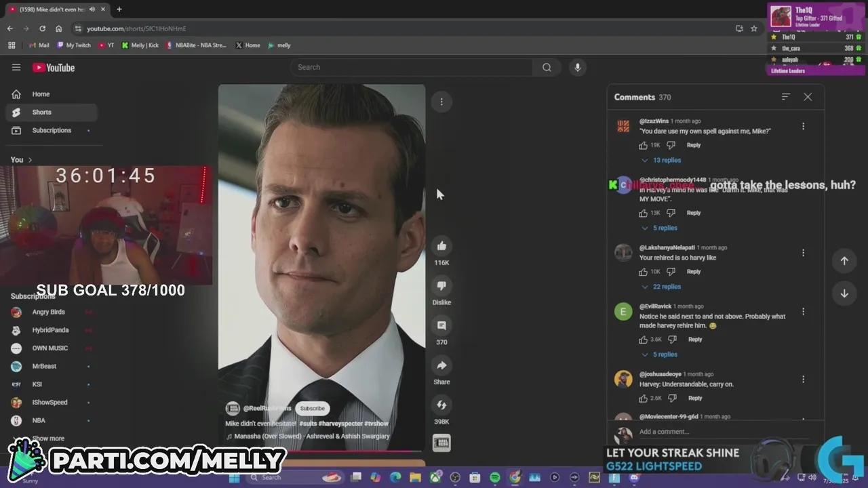The height and width of the screenshot is (488, 868).
Task: Reply to the joshuaadeoye comment
Action: click(x=695, y=399)
